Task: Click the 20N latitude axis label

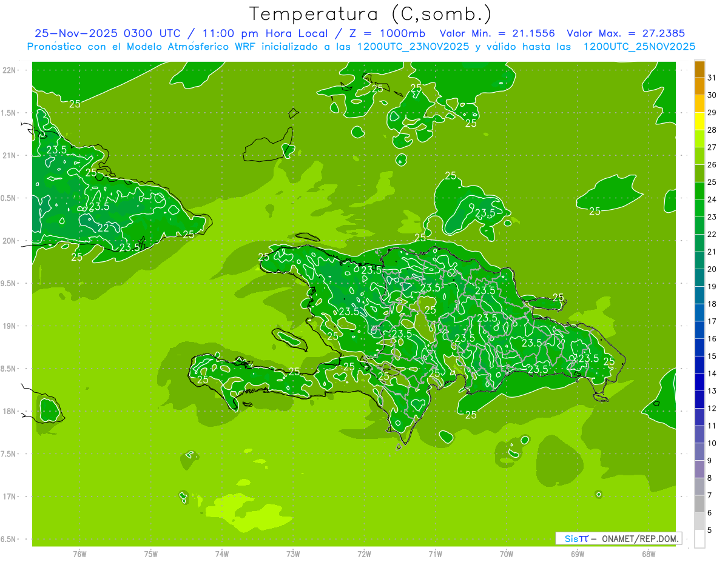Action: 10,241
